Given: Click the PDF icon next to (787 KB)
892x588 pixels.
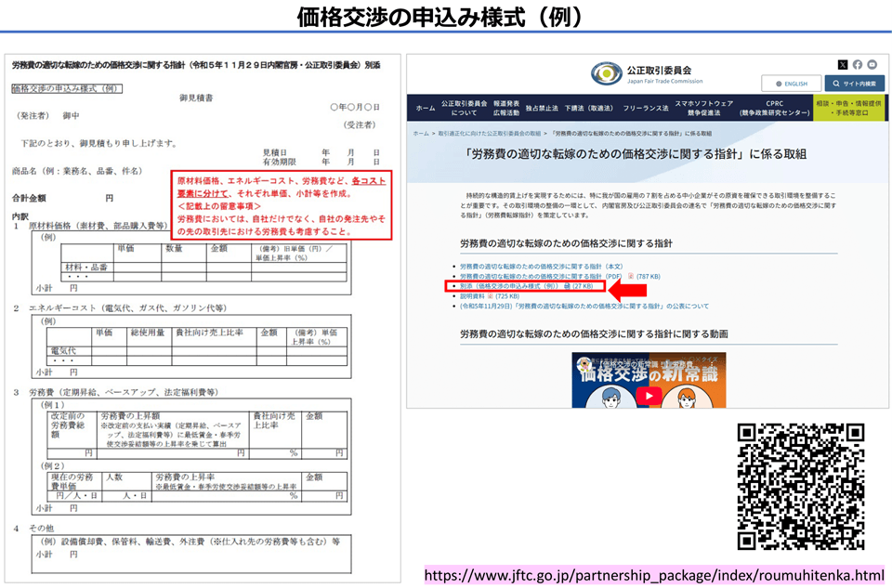Looking at the screenshot, I should 631,275.
